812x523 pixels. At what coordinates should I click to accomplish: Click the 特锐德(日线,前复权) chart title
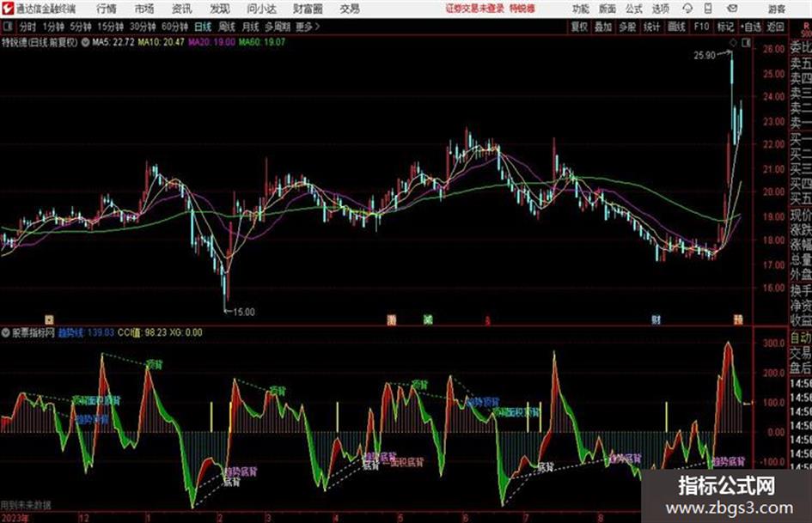40,42
